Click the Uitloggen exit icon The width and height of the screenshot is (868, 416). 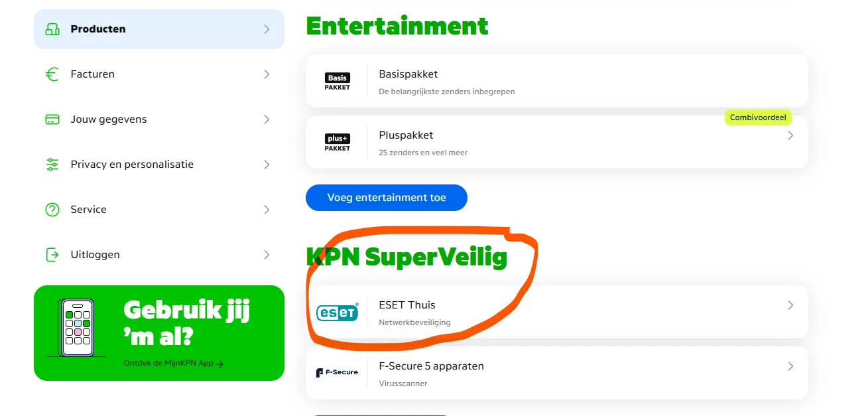(x=52, y=255)
